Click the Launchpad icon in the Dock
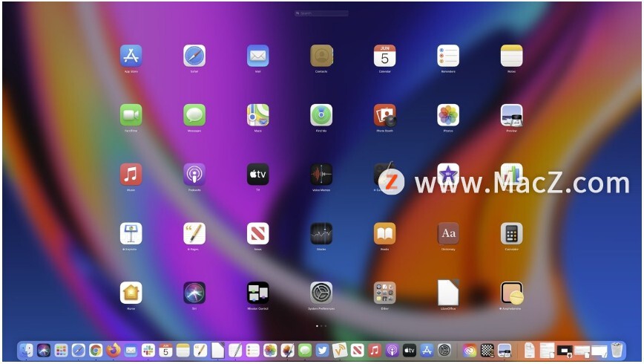This screenshot has width=644, height=364. point(61,351)
